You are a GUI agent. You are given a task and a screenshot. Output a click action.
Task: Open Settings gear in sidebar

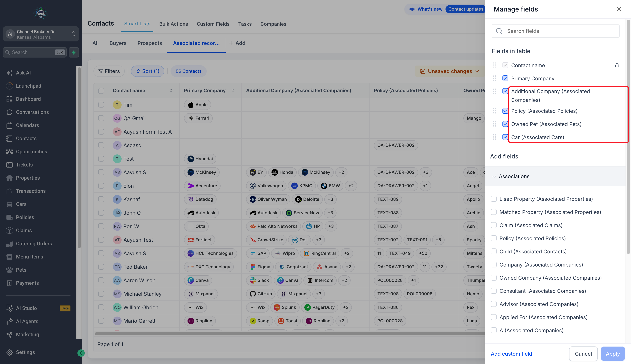pos(9,352)
